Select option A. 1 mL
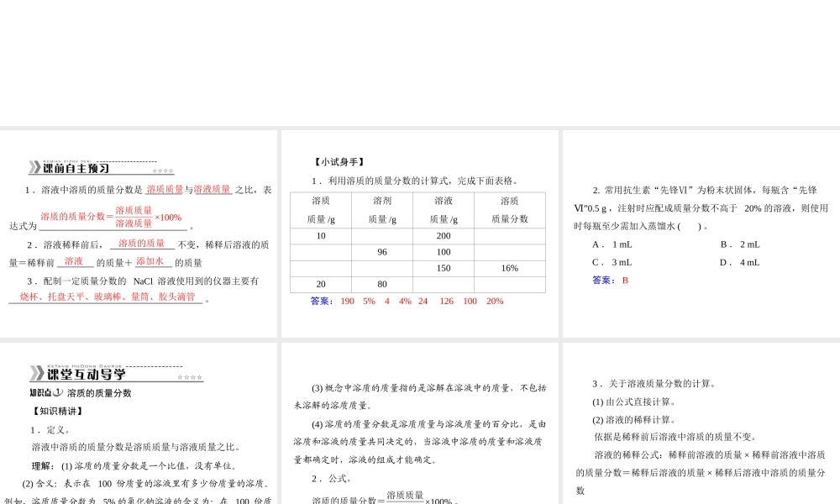Image resolution: width=840 pixels, height=504 pixels. coord(612,244)
